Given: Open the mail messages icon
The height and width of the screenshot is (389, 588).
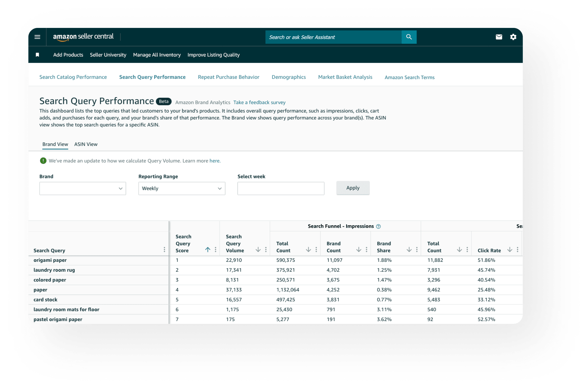Looking at the screenshot, I should point(499,37).
